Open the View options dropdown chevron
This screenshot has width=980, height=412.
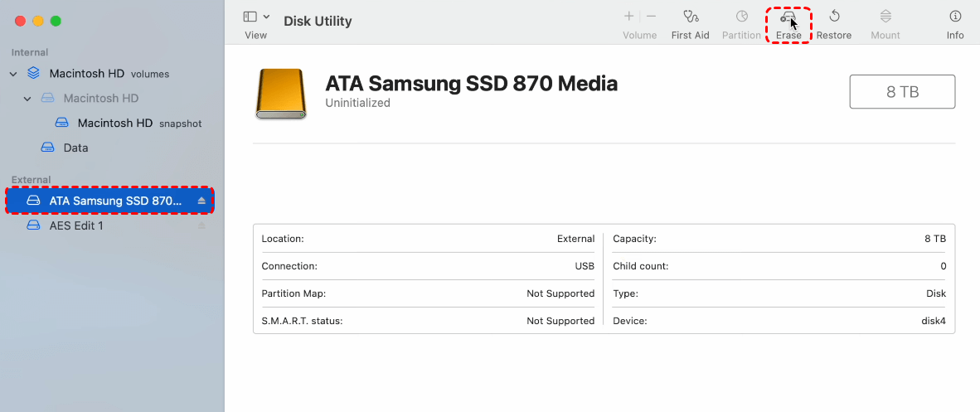266,17
